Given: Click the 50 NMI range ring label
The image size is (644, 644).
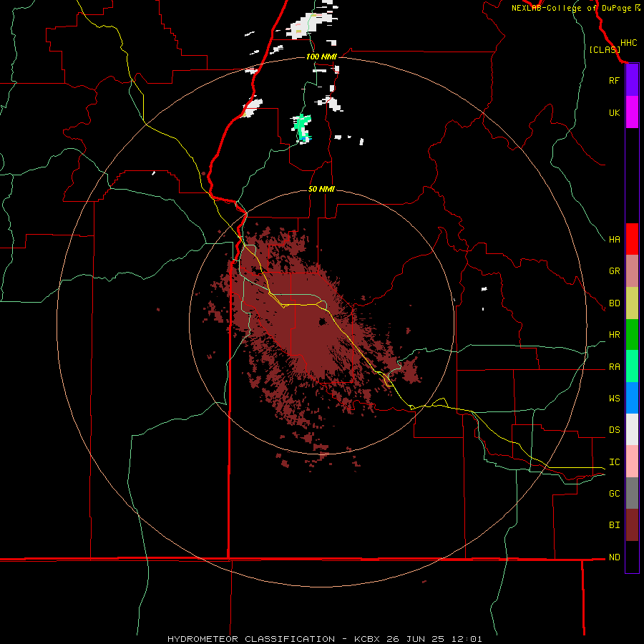Looking at the screenshot, I should click(x=321, y=190).
